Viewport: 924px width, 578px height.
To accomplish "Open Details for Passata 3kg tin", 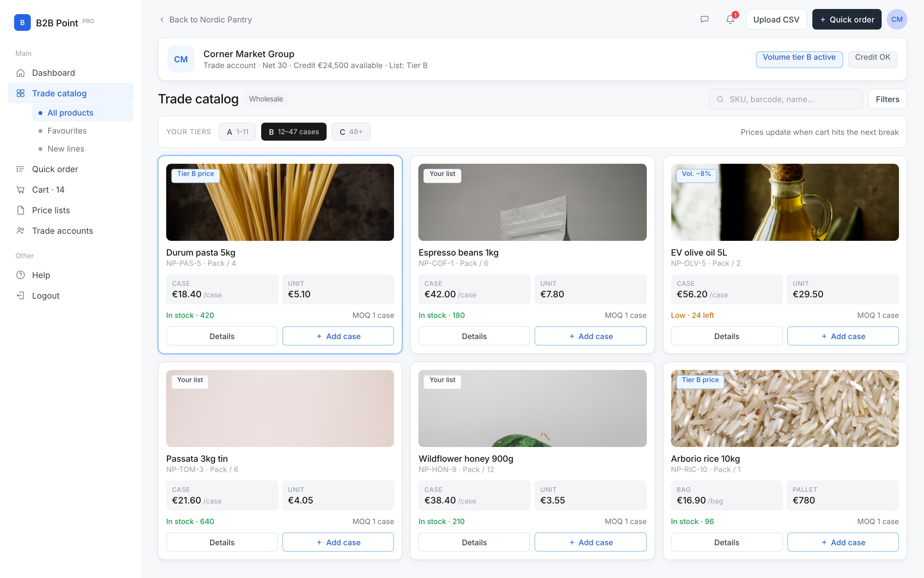I will pyautogui.click(x=222, y=542).
